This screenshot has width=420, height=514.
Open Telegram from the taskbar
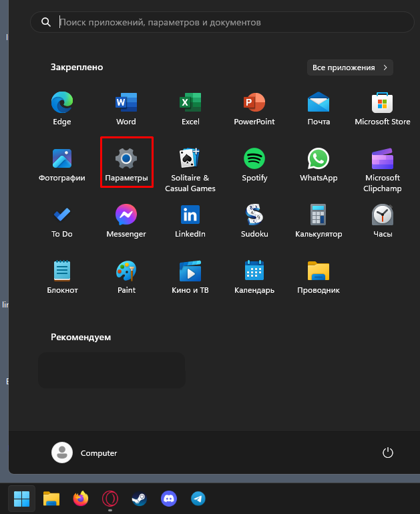coord(198,499)
